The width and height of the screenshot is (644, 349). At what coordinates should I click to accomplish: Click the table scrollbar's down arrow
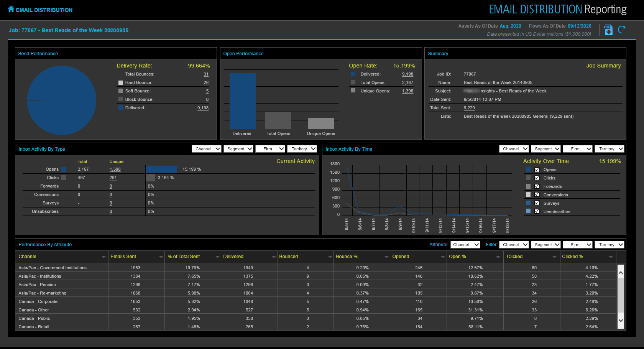tap(621, 321)
